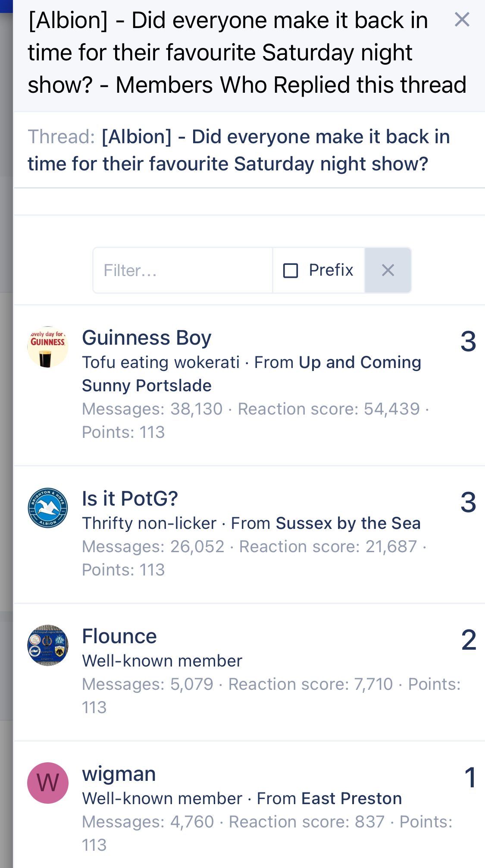
Task: Open the Flounce username link
Action: pos(119,636)
